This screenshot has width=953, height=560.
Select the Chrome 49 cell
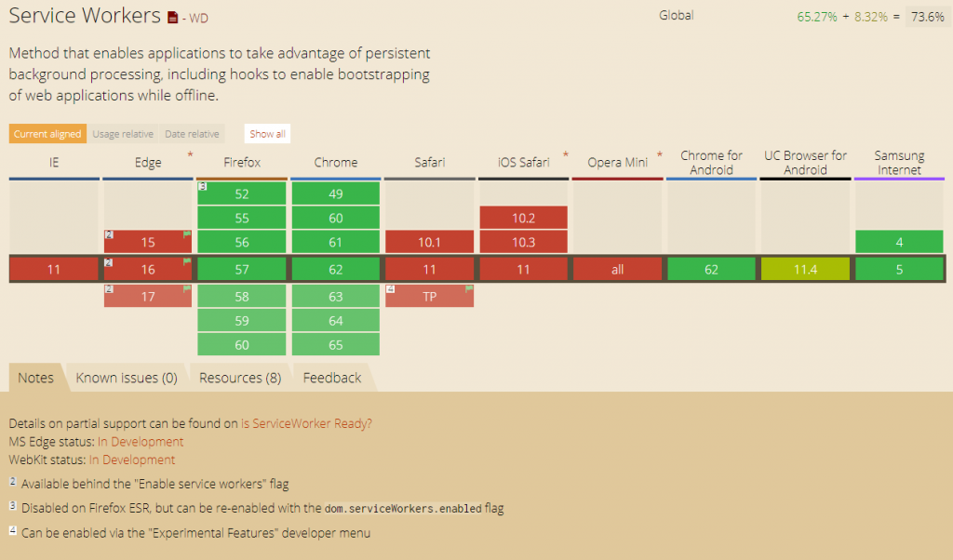tap(335, 193)
